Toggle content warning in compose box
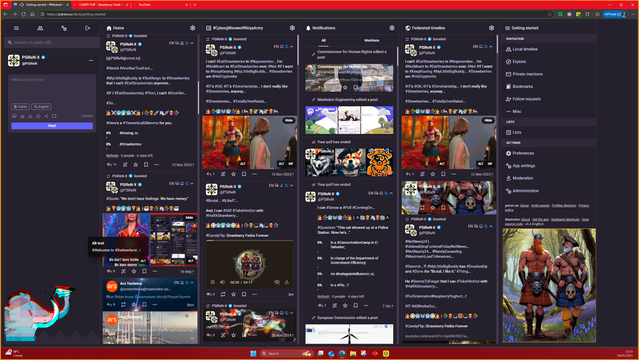The height and width of the screenshot is (360, 639). (x=30, y=116)
